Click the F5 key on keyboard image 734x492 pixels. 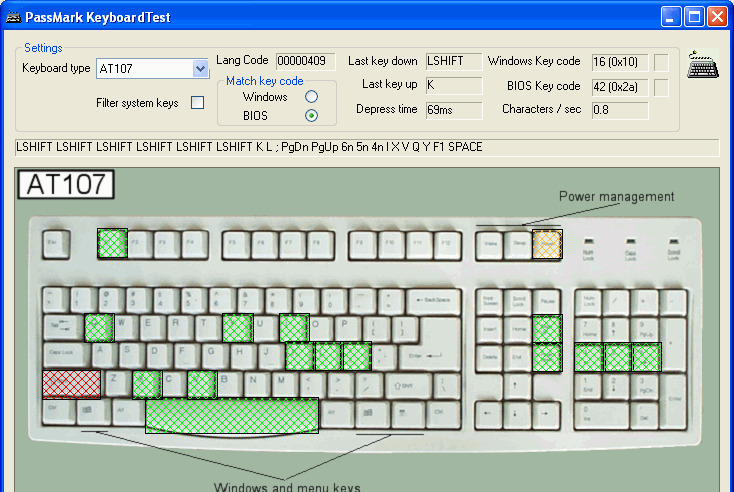[x=236, y=244]
